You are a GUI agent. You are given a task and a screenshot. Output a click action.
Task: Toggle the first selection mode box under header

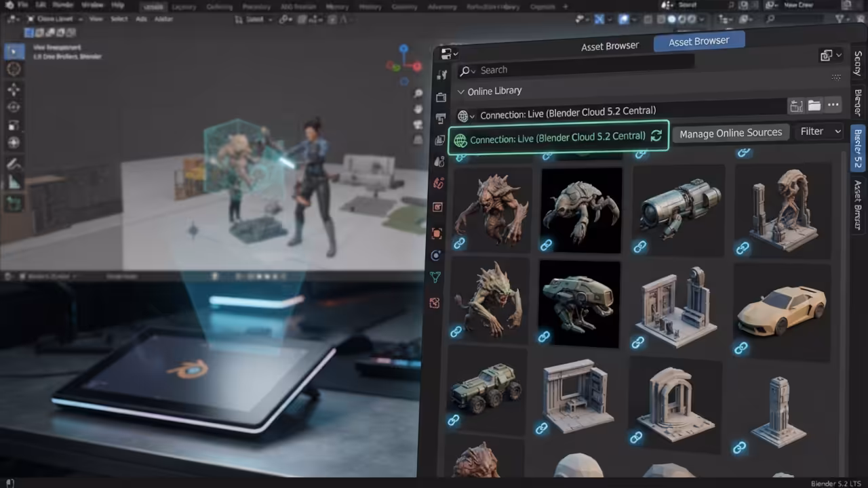(x=31, y=33)
